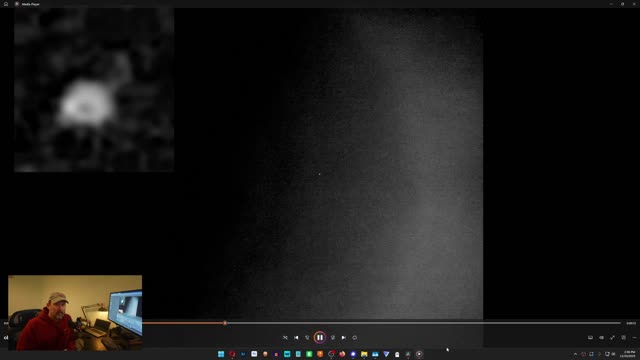The height and width of the screenshot is (360, 640).
Task: Pause the video playback
Action: tap(320, 338)
